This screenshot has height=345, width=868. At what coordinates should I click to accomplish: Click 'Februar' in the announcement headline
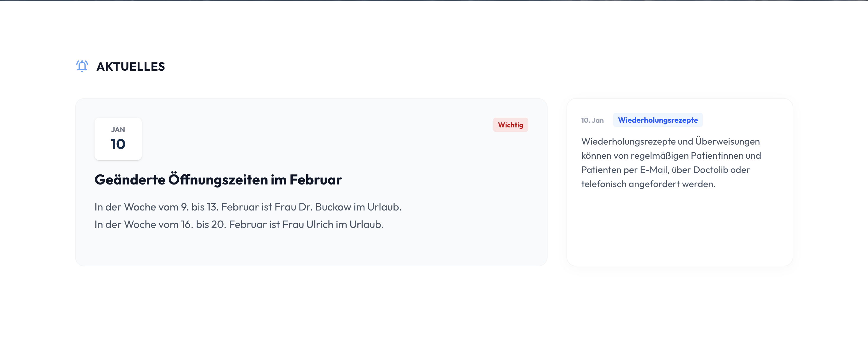point(315,180)
